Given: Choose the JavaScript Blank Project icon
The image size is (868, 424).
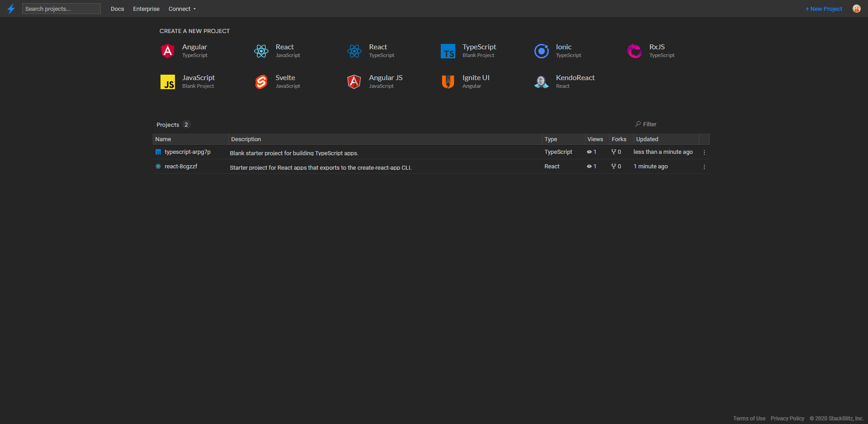Looking at the screenshot, I should pos(168,82).
